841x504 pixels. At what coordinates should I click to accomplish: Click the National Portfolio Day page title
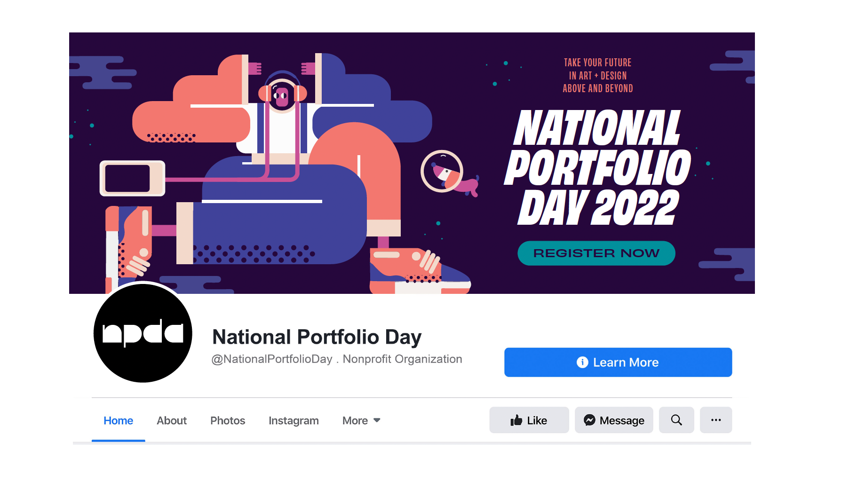pos(317,337)
